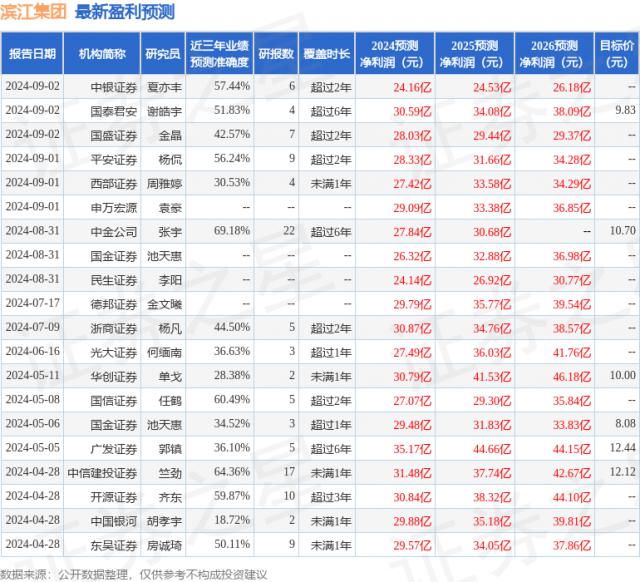640x582 pixels.
Task: Click researcher name 竺劲
Action: [x=170, y=473]
